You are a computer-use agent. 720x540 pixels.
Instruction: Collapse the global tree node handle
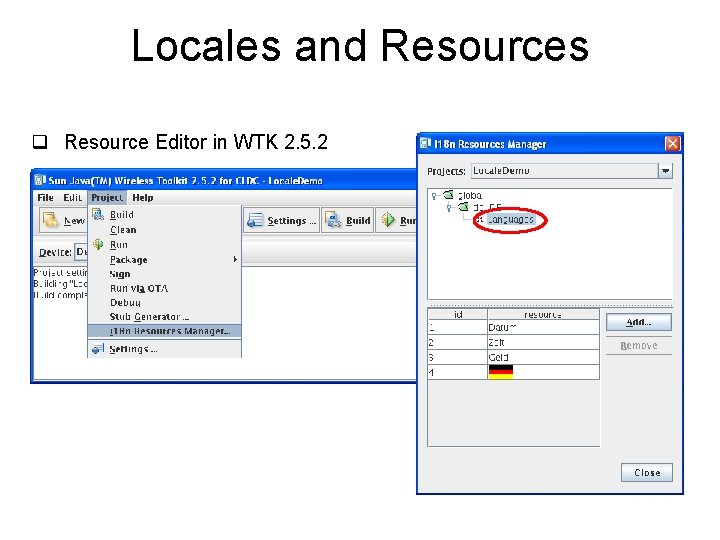click(434, 196)
